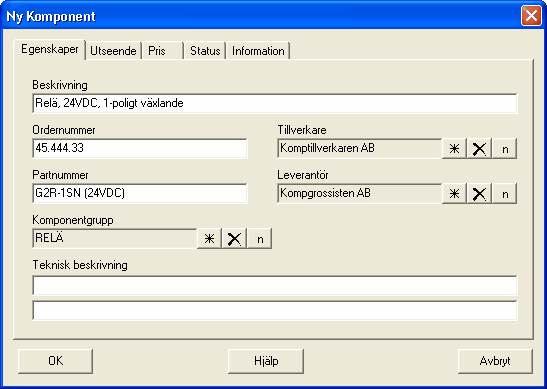Cancel the dialog with Avbryt
Screen dimensions: 547x389
pyautogui.click(x=495, y=361)
